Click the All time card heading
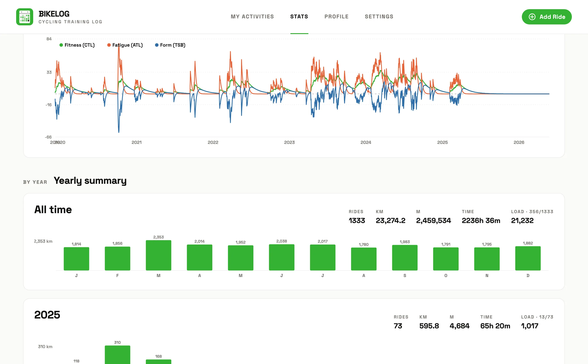The image size is (588, 364). coord(53,210)
